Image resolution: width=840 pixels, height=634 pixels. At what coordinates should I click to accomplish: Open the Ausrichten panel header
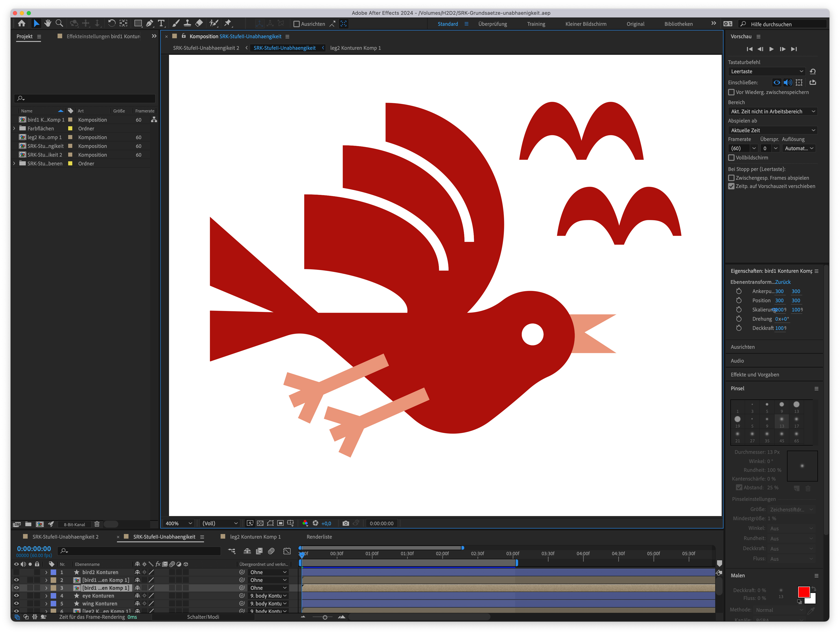tap(742, 347)
